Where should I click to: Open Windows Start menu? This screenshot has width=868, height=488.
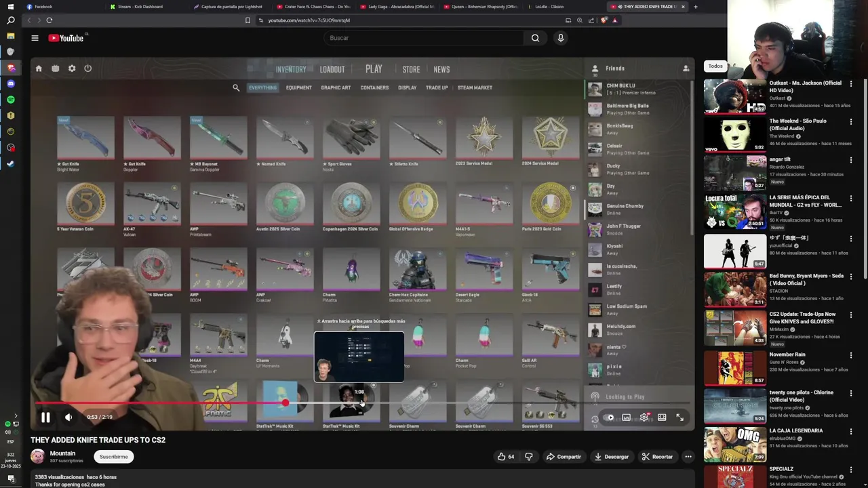click(10, 6)
